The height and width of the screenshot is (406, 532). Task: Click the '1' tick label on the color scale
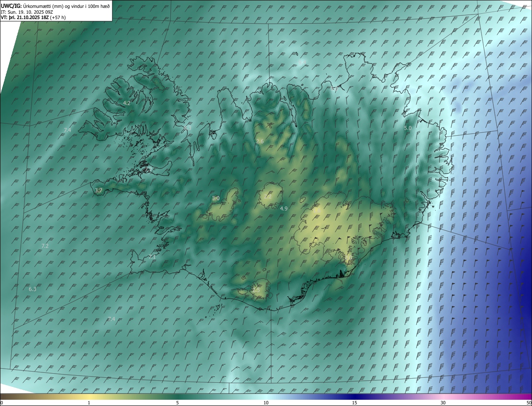coord(89,403)
